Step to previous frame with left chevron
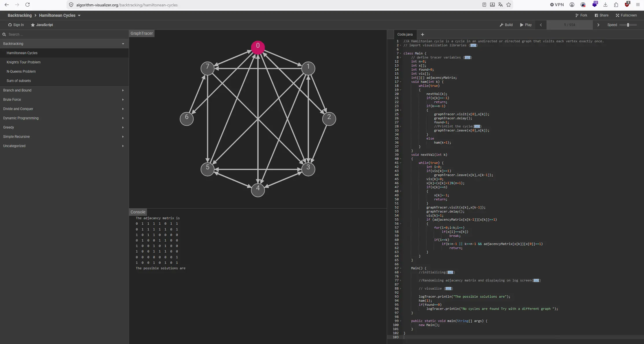 (541, 25)
